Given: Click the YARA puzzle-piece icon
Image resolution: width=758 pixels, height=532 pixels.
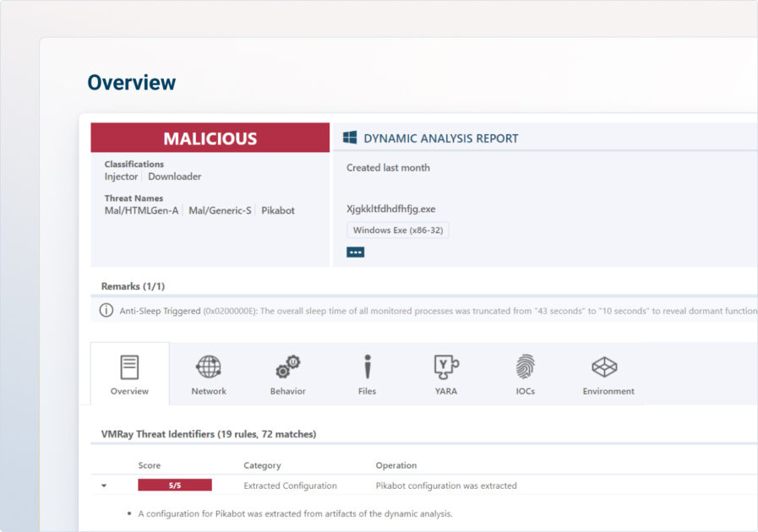Looking at the screenshot, I should (445, 366).
